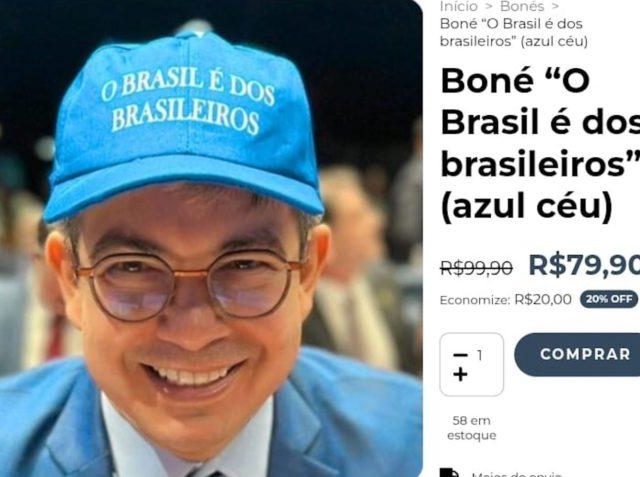Click the 58 em estoque stock notice

(471, 428)
